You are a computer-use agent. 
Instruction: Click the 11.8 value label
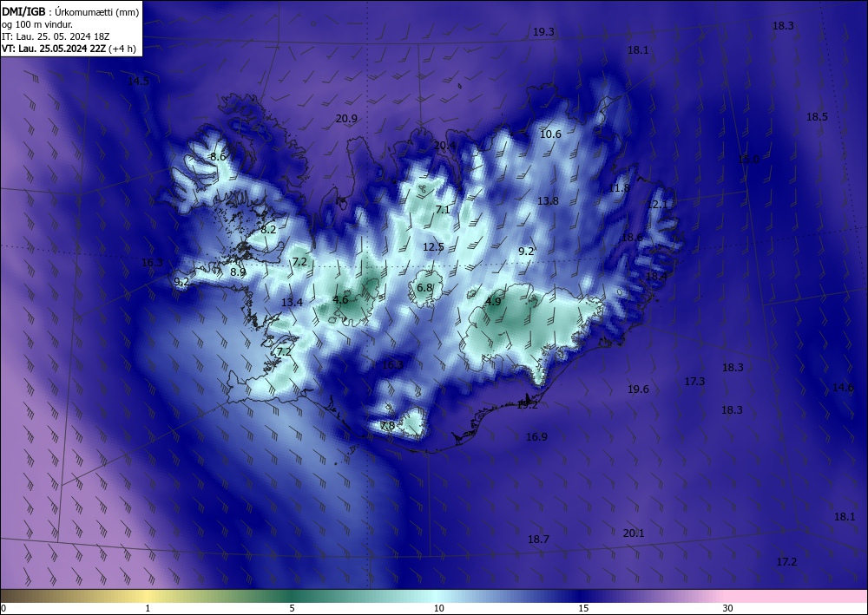click(619, 188)
